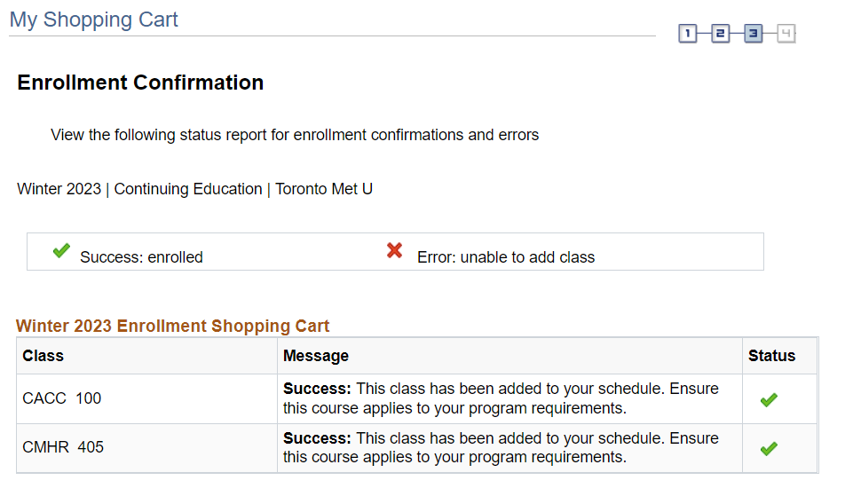
Task: Click the 'Class' column header
Action: tap(43, 356)
